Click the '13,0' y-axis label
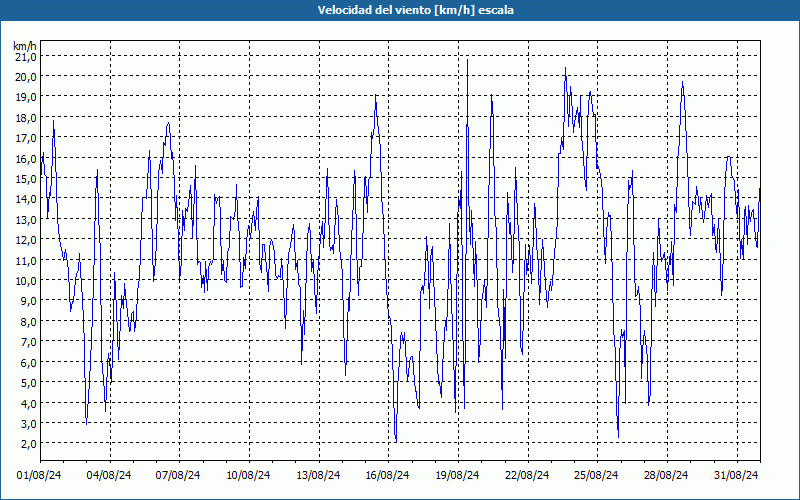 click(26, 220)
